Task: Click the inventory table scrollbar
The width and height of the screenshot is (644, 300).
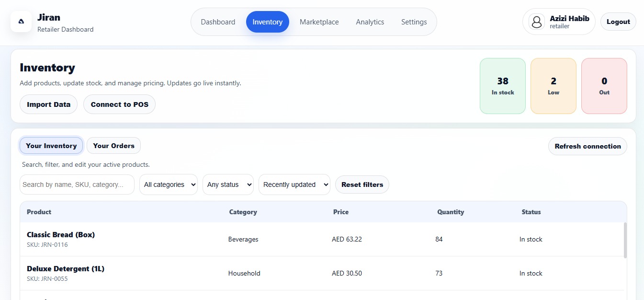Action: tap(625, 240)
